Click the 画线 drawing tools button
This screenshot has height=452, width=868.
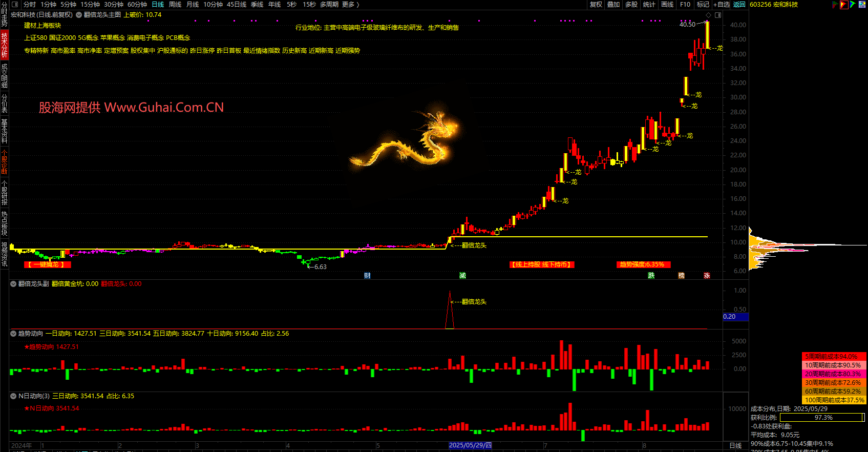coord(667,4)
